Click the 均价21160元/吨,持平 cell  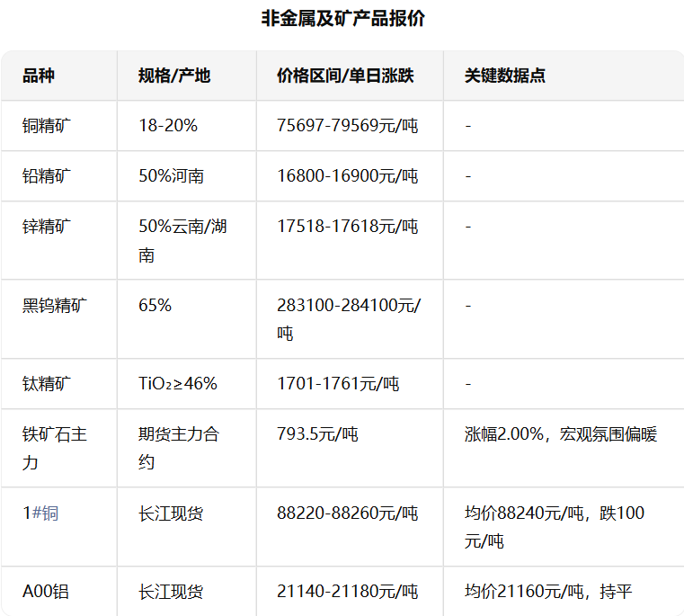[548, 592]
